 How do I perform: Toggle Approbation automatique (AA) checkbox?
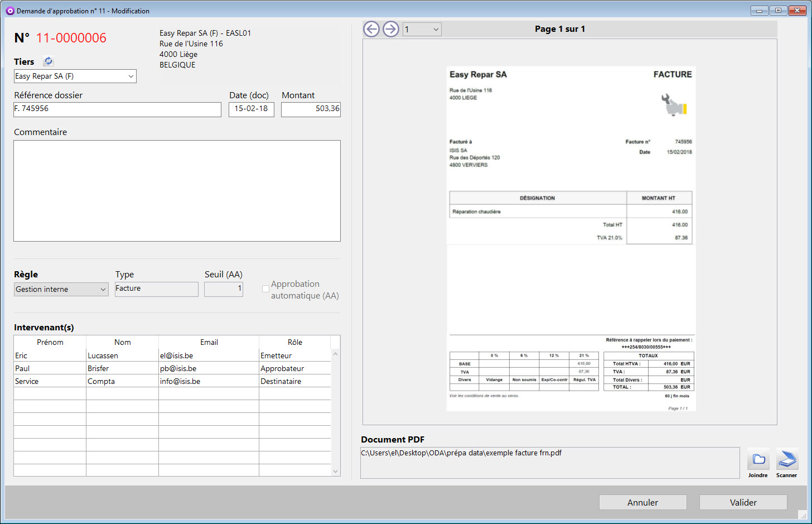[x=265, y=289]
